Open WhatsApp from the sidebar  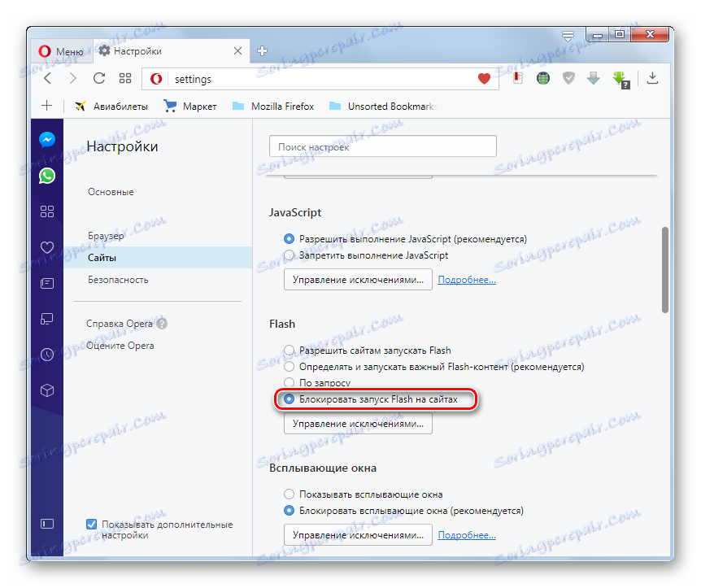46,175
